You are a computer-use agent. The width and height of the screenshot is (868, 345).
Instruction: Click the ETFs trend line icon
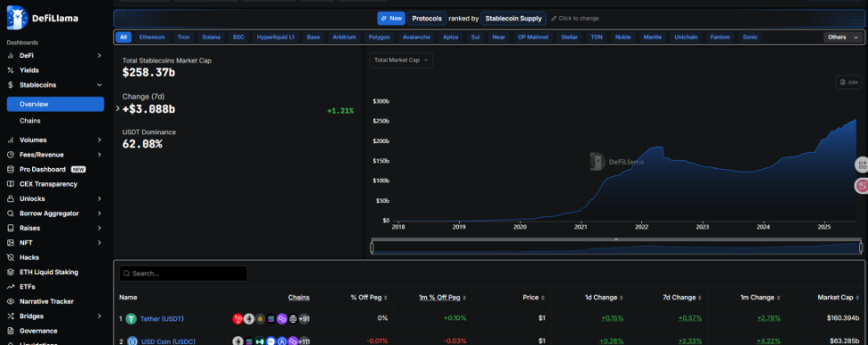tap(10, 287)
